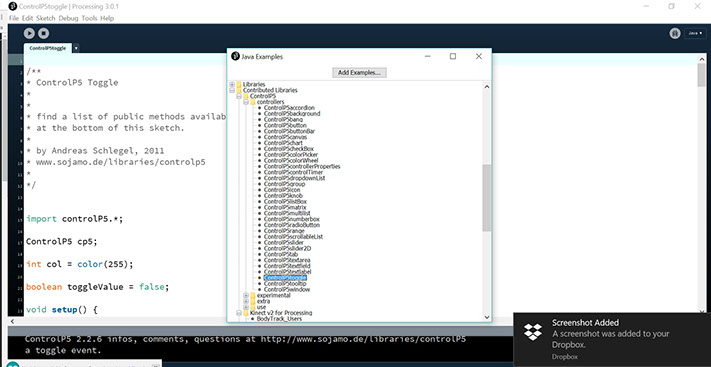This screenshot has height=367, width=711.
Task: Click the editor's vertical scrollbar thumb
Action: (x=701, y=75)
